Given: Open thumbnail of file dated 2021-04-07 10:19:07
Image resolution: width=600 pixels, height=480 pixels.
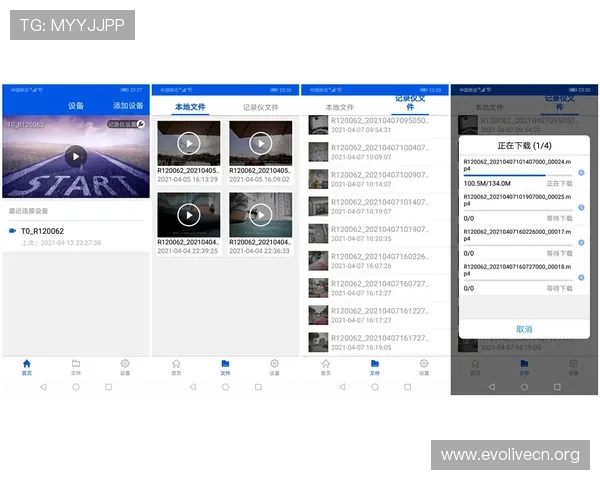Looking at the screenshot, I should [x=318, y=206].
